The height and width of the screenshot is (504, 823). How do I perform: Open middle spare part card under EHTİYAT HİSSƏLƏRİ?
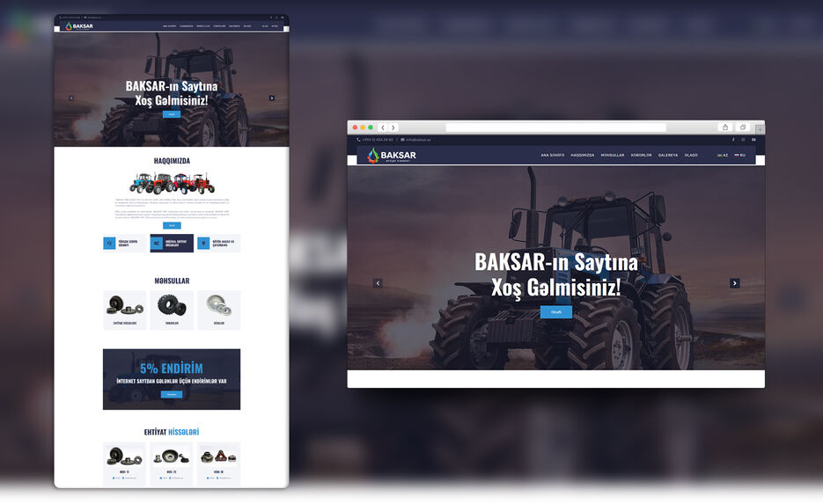(172, 464)
